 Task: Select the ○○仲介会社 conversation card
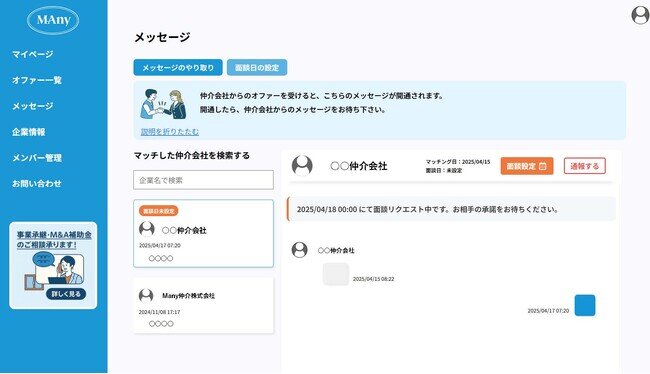pyautogui.click(x=204, y=233)
